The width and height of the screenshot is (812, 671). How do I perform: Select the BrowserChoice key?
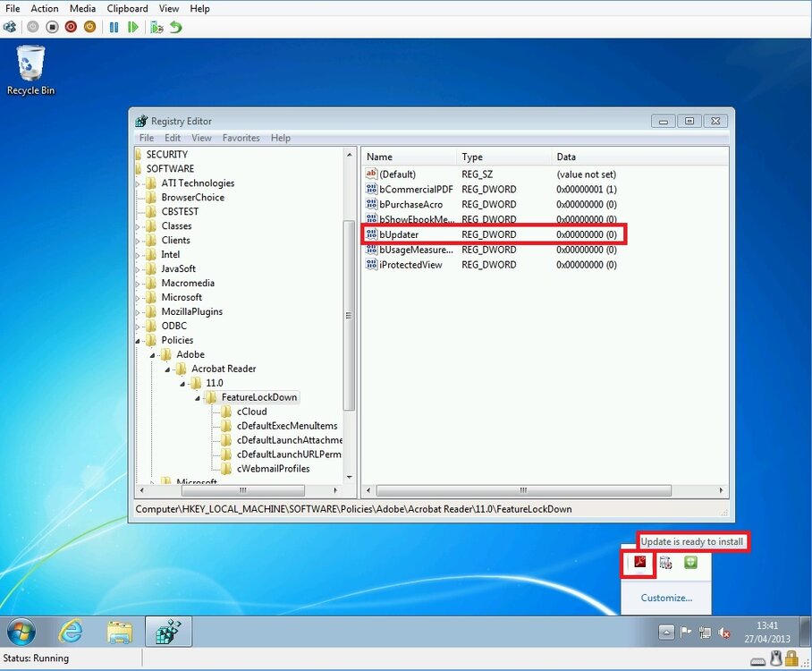point(192,198)
